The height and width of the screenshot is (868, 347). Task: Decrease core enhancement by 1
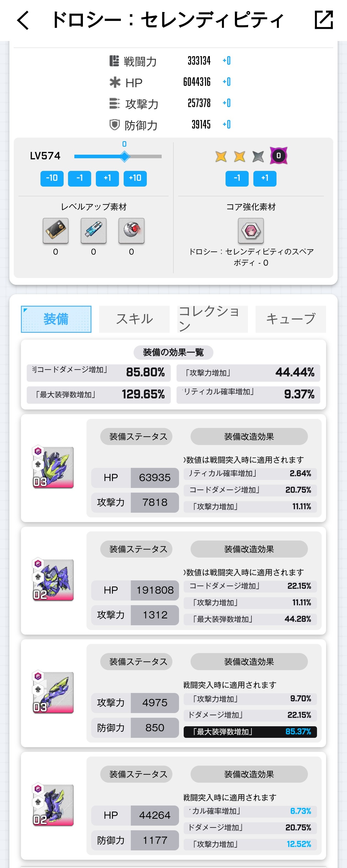[x=237, y=178]
